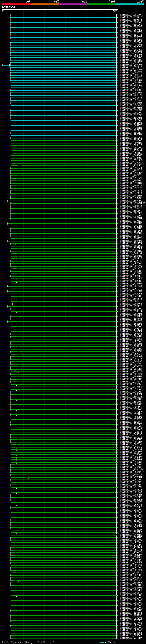Click hit label UniRef100_Q9M2V7
This screenshot has height=644, width=146.
click(x=131, y=32)
